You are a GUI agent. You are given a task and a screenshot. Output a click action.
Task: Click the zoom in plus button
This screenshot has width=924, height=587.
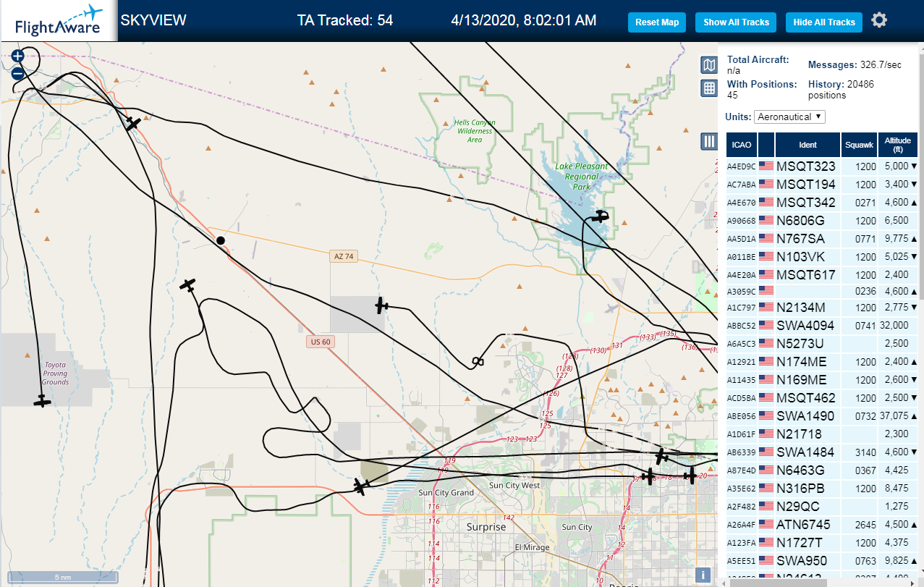pos(18,56)
